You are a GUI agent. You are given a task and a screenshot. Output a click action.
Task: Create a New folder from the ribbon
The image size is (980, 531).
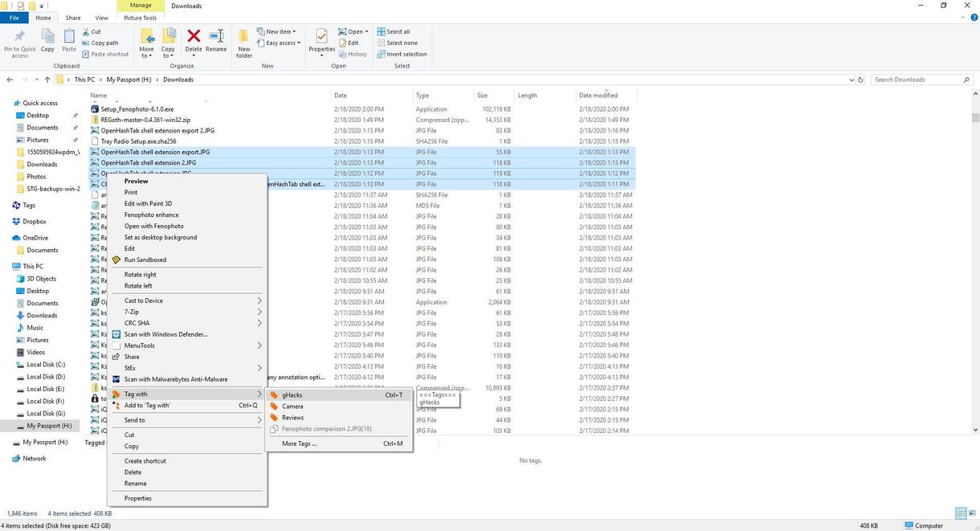244,43
